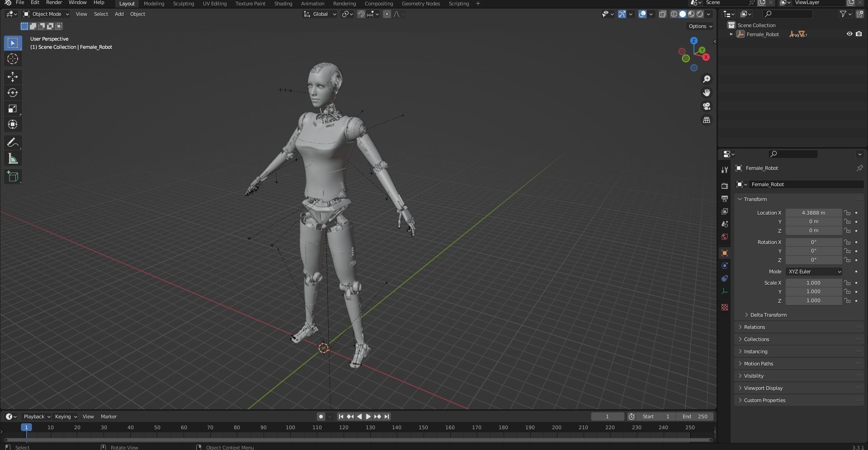Jump to the timeline start frame
The width and height of the screenshot is (868, 450).
(x=341, y=417)
